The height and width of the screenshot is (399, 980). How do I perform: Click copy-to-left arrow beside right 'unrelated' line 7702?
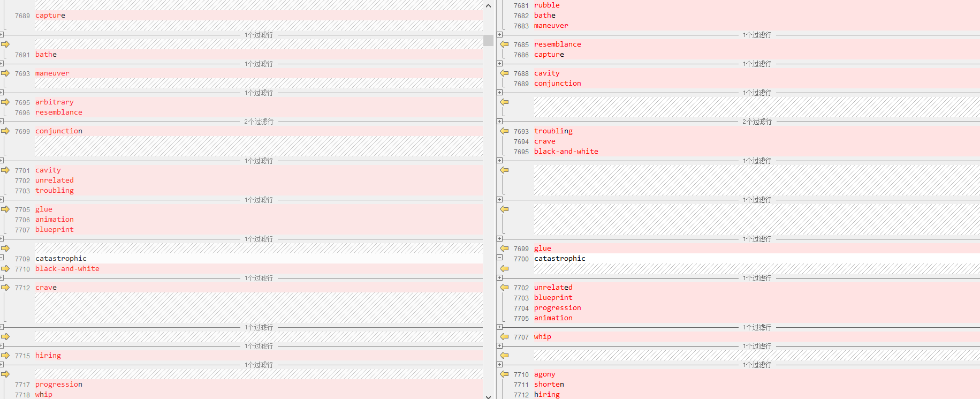[504, 288]
